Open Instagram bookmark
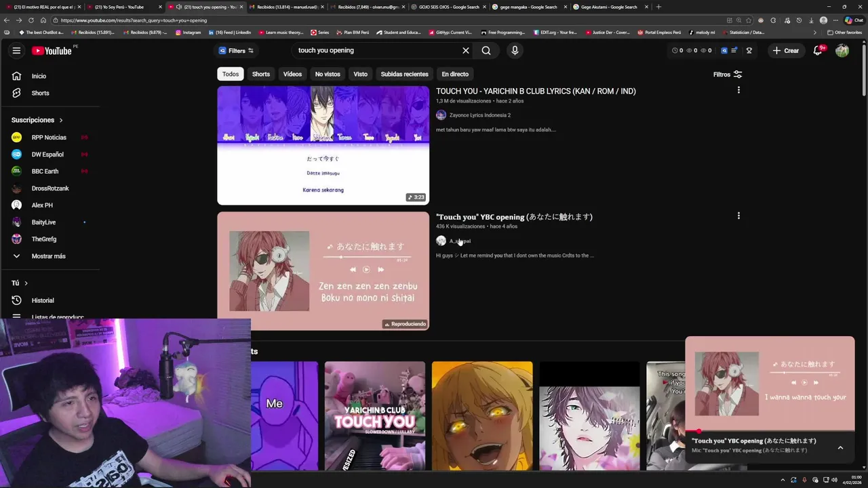Image resolution: width=868 pixels, height=488 pixels. (x=188, y=33)
